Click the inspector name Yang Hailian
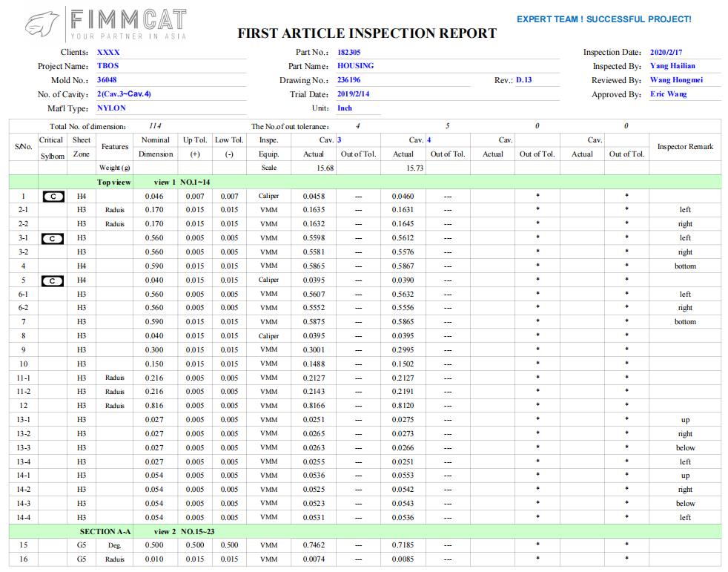This screenshot has width=728, height=572. click(672, 65)
